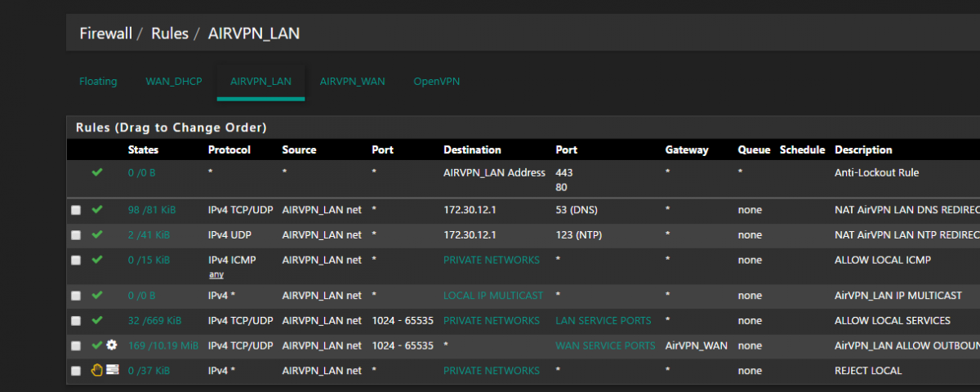Select the AIRVPN_LAN tab
This screenshot has width=980, height=392.
point(261,82)
